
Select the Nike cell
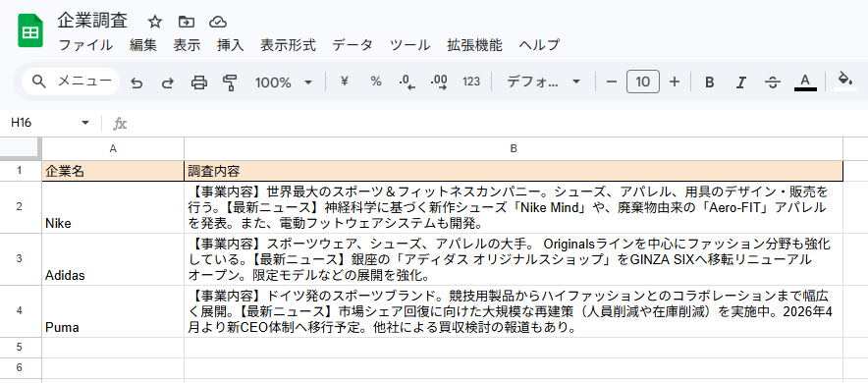click(x=113, y=207)
